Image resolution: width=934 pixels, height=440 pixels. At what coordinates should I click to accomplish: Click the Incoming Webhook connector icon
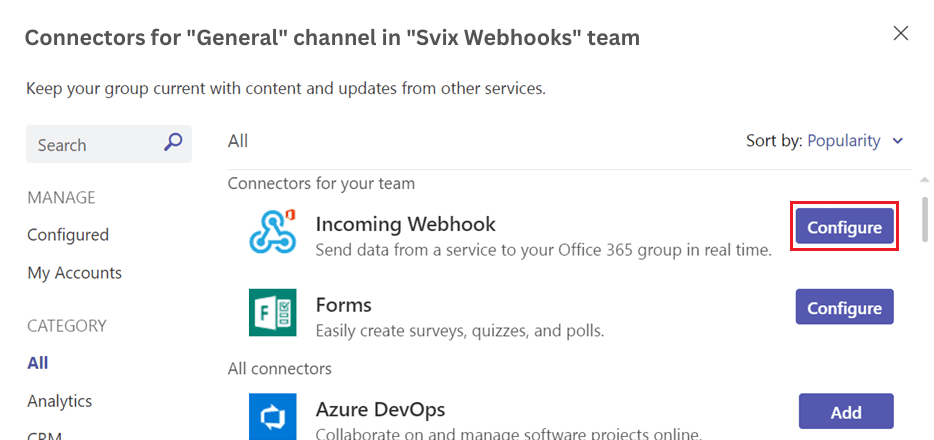[x=273, y=231]
